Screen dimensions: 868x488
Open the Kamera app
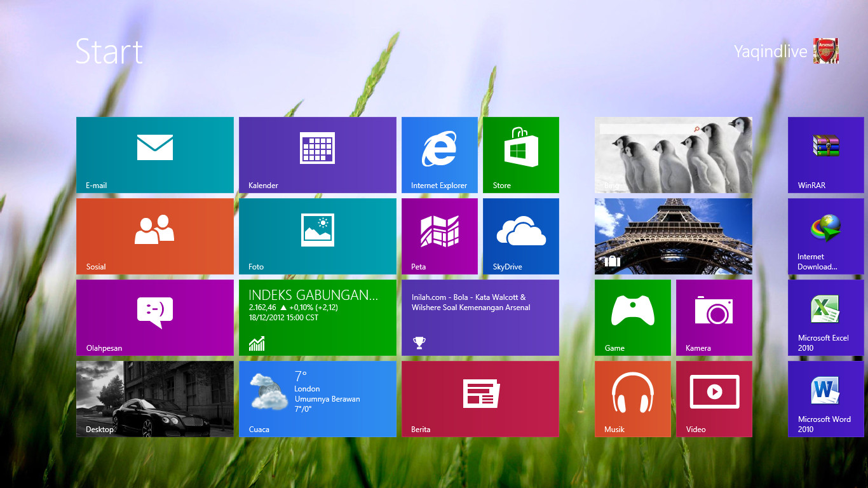tap(714, 318)
